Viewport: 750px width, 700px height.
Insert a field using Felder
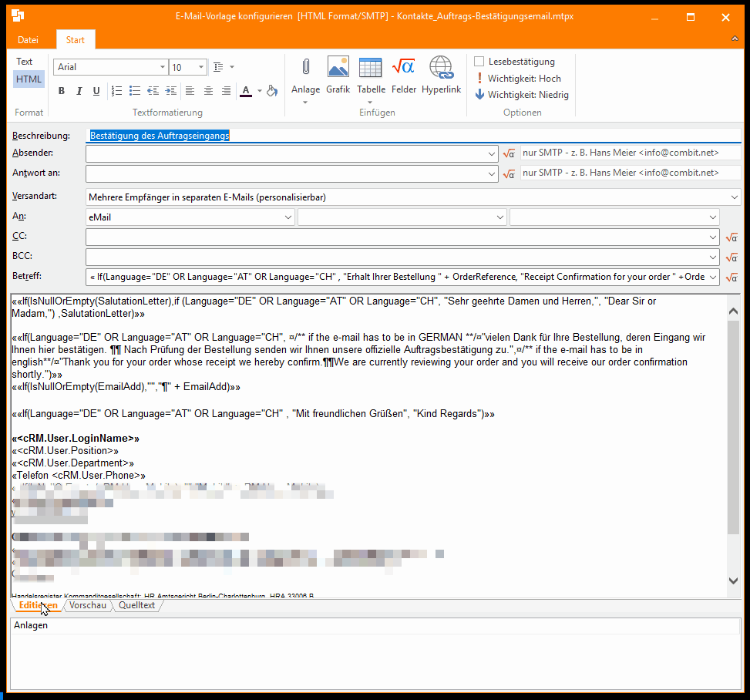point(403,76)
